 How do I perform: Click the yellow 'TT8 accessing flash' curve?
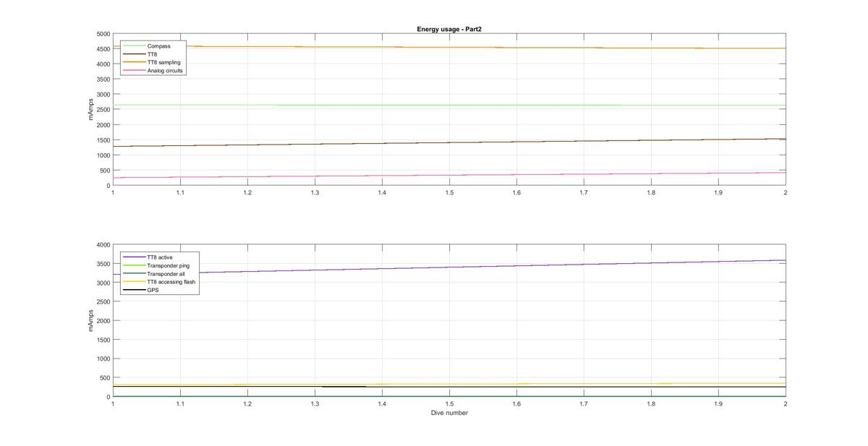click(x=449, y=384)
